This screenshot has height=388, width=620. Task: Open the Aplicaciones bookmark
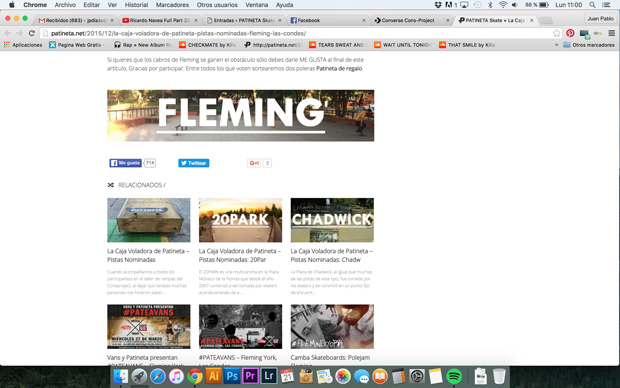tap(23, 45)
